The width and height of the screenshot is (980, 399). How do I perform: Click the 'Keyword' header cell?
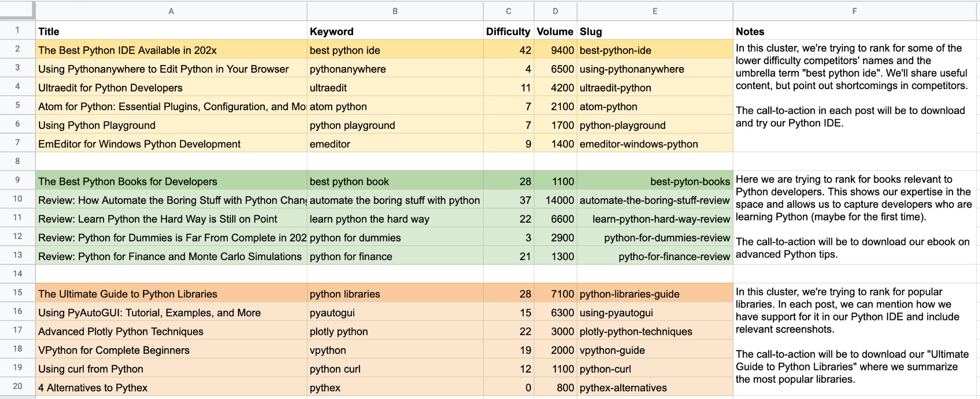(x=395, y=31)
